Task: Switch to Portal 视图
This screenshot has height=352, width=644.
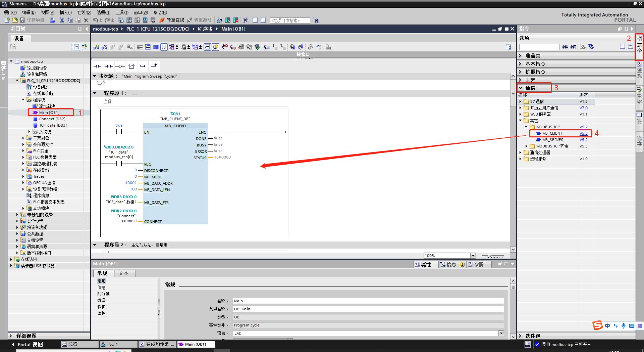Action: [x=28, y=344]
